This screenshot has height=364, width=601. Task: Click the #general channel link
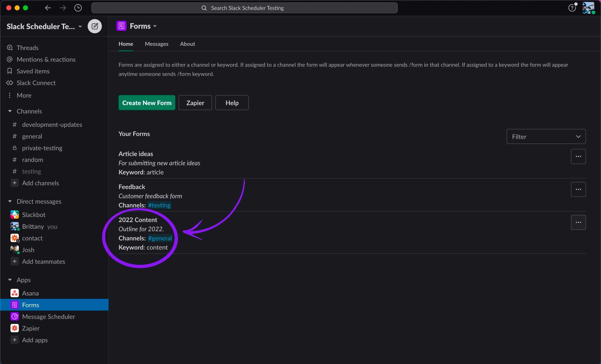coord(160,238)
